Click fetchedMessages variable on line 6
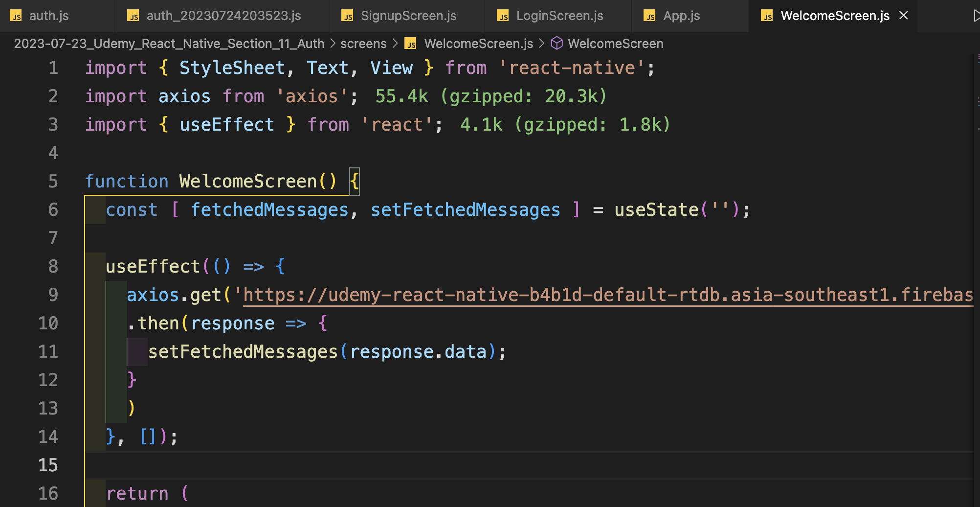Screen dimensions: 980x507 [x=269, y=210]
